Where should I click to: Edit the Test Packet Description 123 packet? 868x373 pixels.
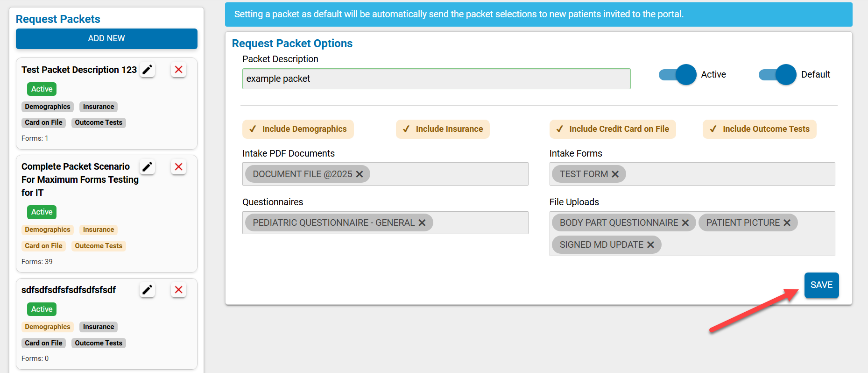(147, 69)
